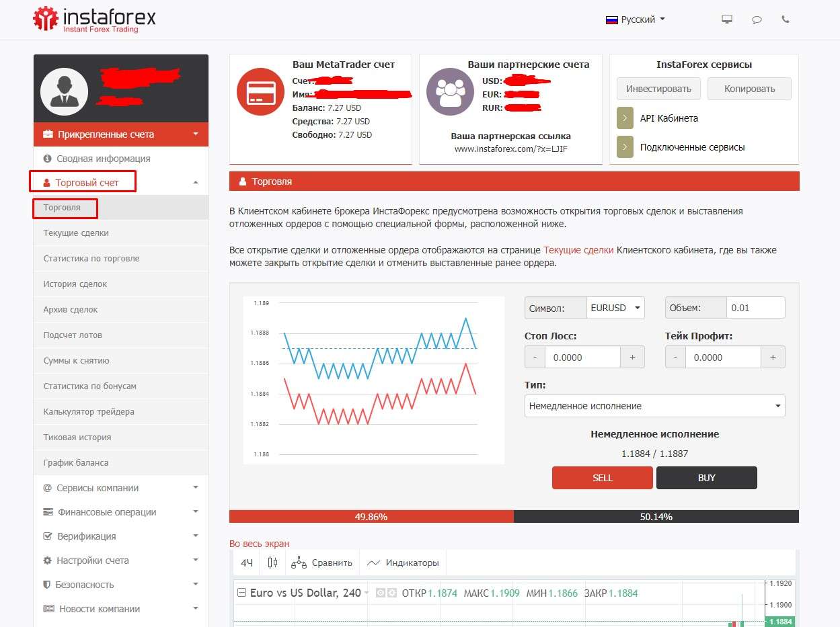840x627 pixels.
Task: Click the red 49.86% sentiment bar
Action: point(371,517)
